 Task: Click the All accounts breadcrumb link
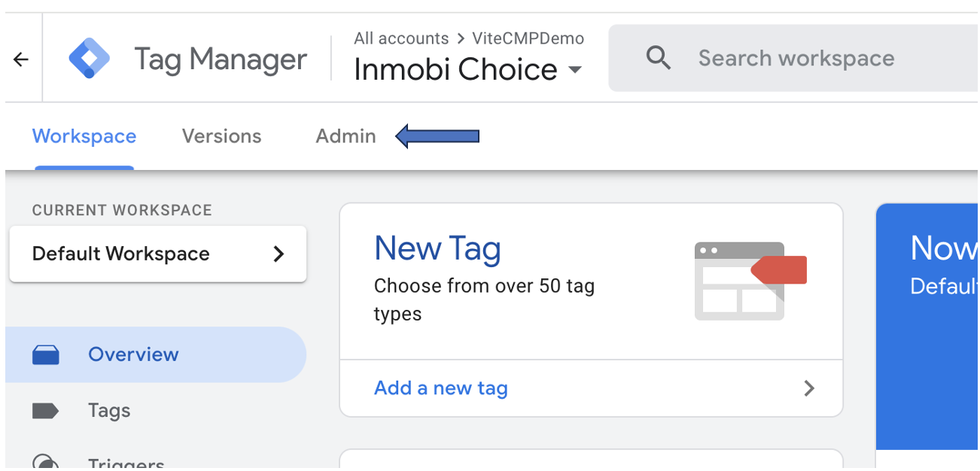(401, 38)
